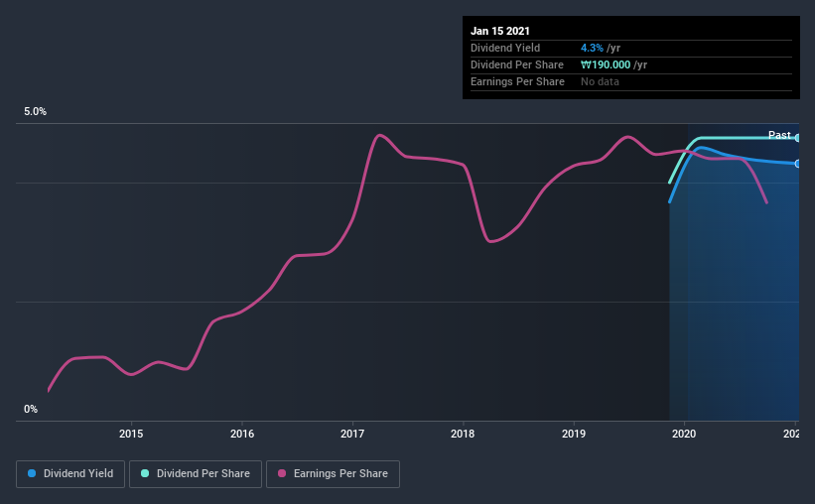
Task: Click the 5.0% y-axis label
Action: click(36, 112)
